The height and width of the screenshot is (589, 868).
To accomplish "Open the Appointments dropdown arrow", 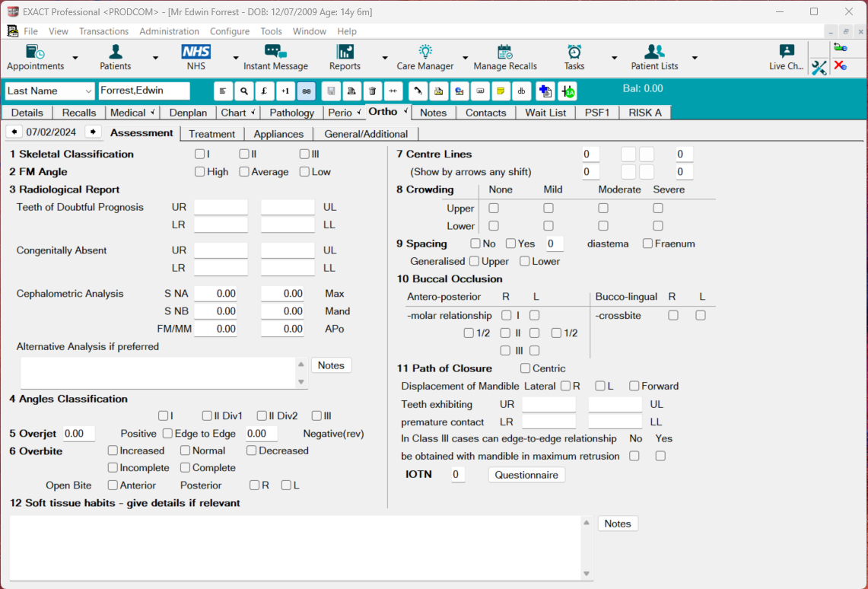I will 75,57.
